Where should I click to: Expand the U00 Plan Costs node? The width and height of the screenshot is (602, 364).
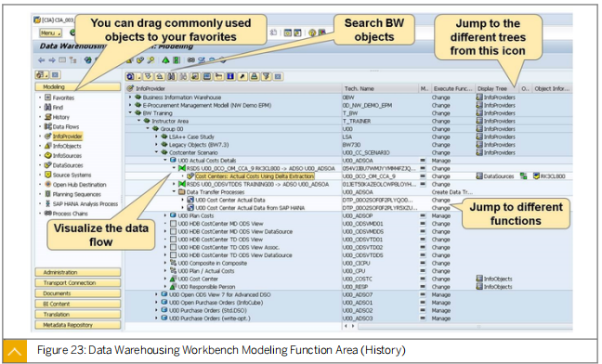pyautogui.click(x=165, y=215)
